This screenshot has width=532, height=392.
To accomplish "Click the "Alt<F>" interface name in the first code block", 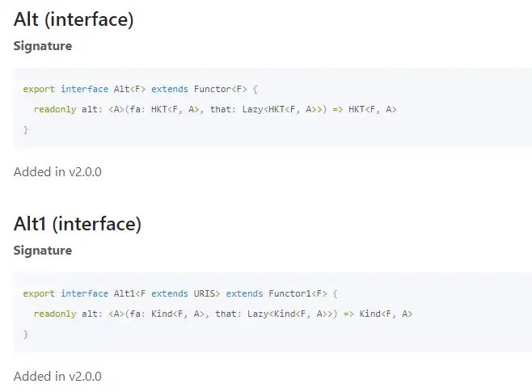I will [x=127, y=89].
